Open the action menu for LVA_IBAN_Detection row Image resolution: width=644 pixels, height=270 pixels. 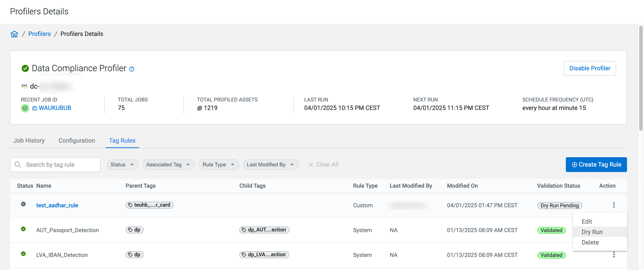pos(614,255)
